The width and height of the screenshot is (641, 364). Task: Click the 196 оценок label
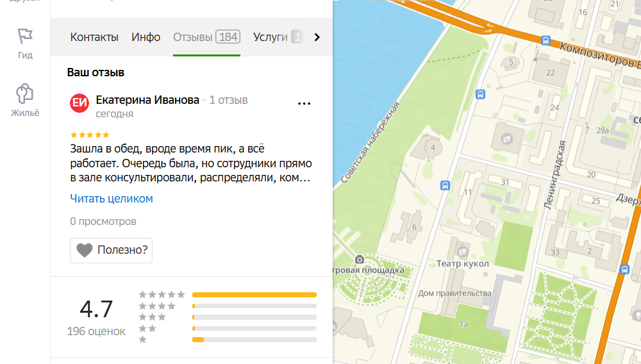[x=96, y=331]
